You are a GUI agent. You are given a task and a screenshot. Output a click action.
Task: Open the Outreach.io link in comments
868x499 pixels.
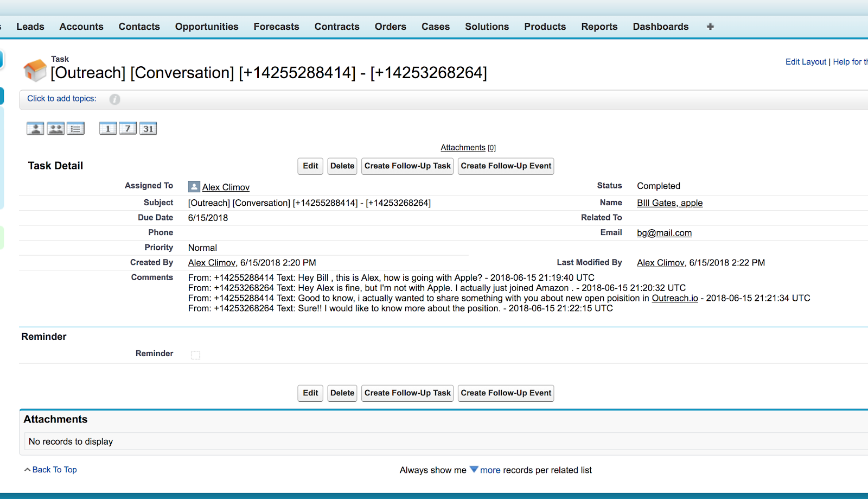pos(675,298)
